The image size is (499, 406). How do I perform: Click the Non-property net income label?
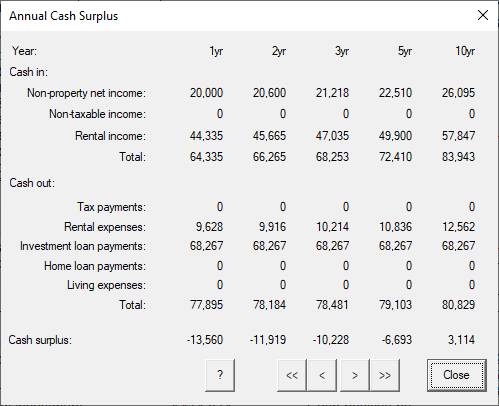86,93
